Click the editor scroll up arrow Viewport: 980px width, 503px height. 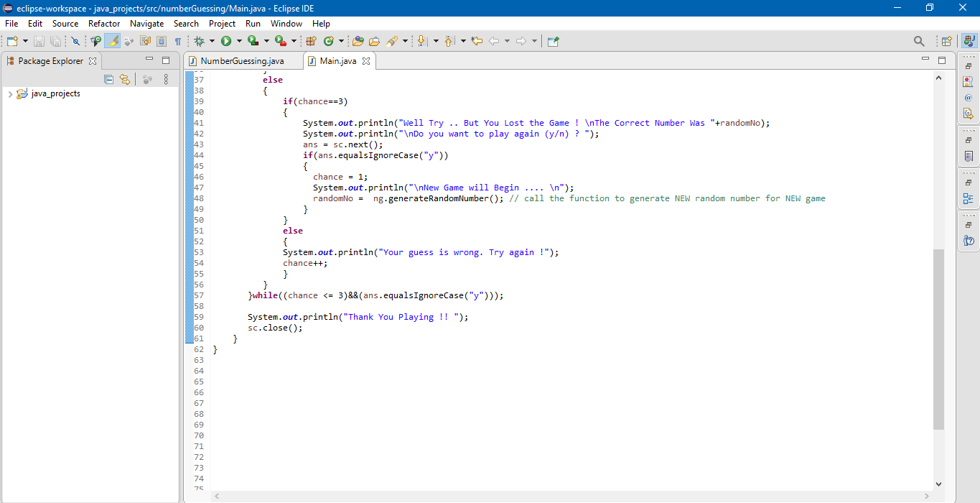coord(939,78)
